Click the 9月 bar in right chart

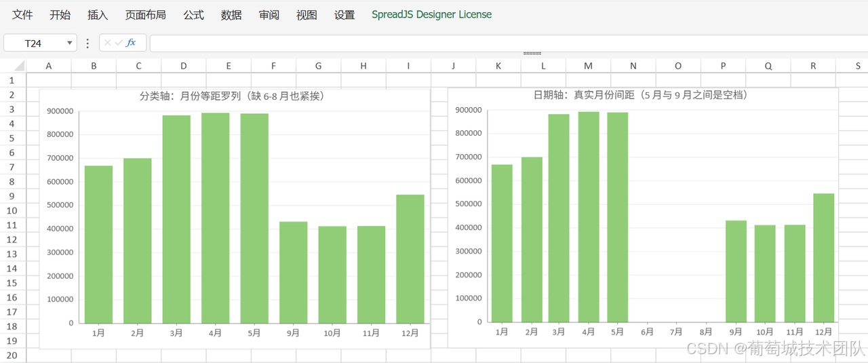(736, 271)
